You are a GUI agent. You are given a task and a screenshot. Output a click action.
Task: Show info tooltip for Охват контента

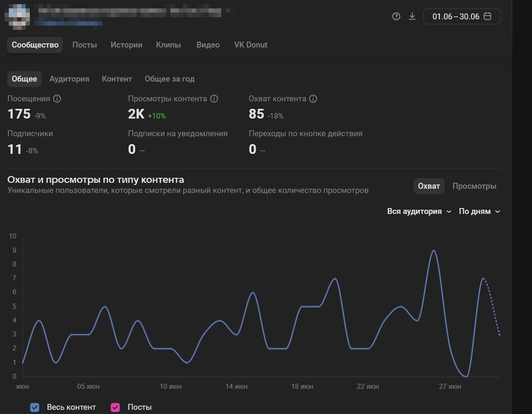click(313, 99)
